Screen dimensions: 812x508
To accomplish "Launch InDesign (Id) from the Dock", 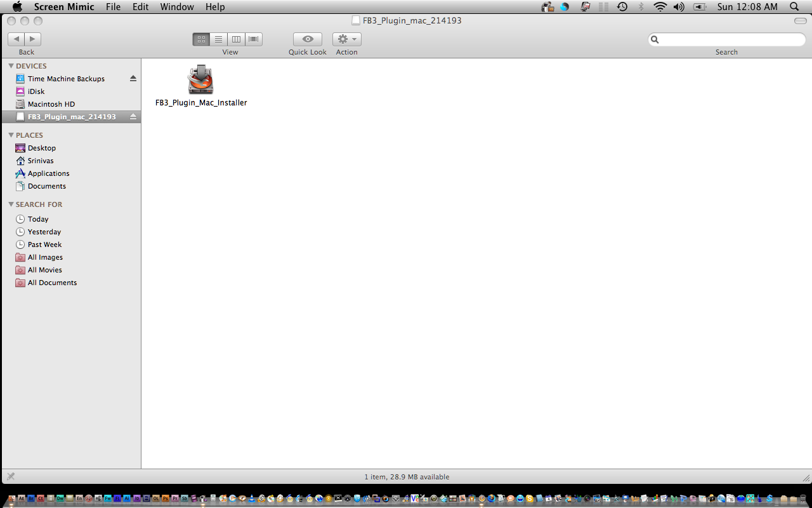I will [137, 498].
